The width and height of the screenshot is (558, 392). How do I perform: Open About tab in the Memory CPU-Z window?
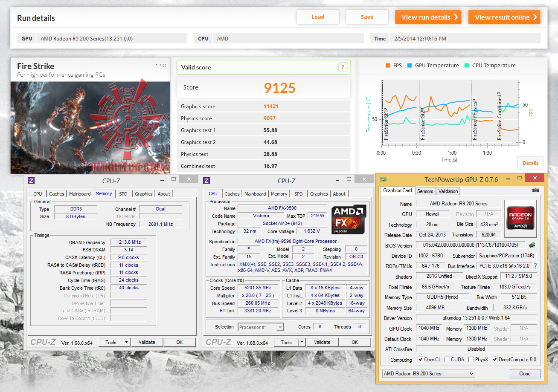point(164,194)
